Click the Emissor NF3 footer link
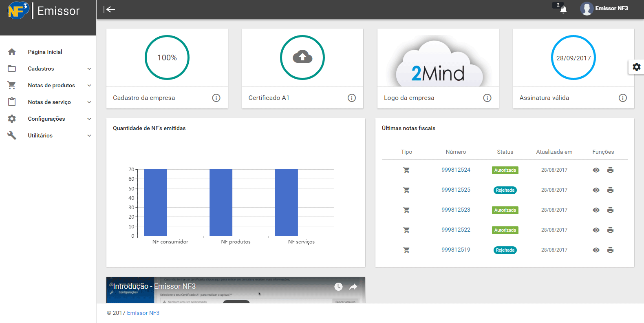Image resolution: width=644 pixels, height=323 pixels. click(x=143, y=313)
